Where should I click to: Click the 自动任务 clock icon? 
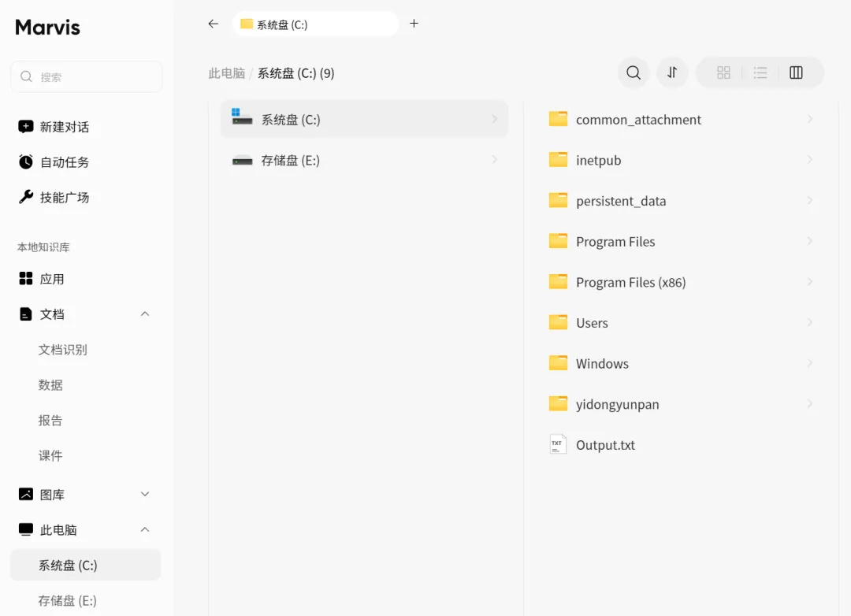[x=25, y=161]
